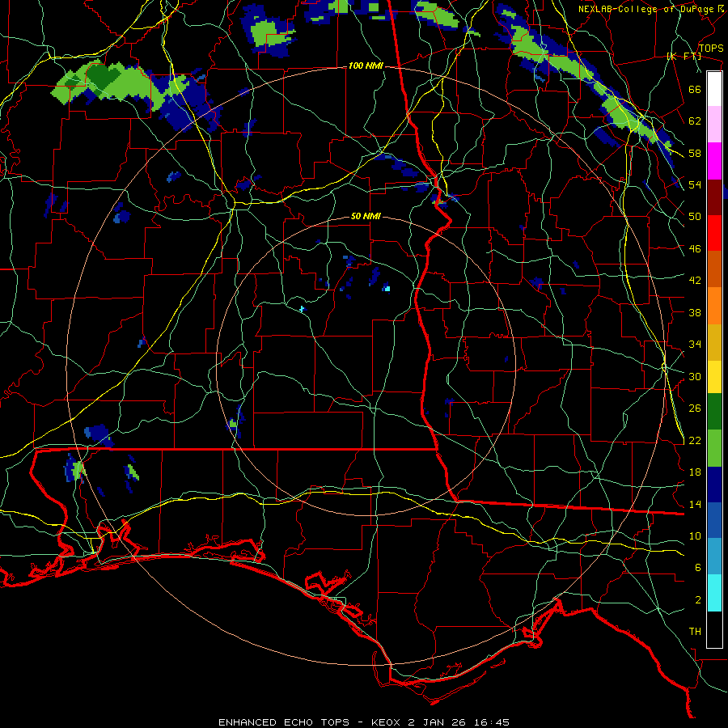Click the orange legend swatch near 38
Screen dimensions: 728x728
coord(714,306)
